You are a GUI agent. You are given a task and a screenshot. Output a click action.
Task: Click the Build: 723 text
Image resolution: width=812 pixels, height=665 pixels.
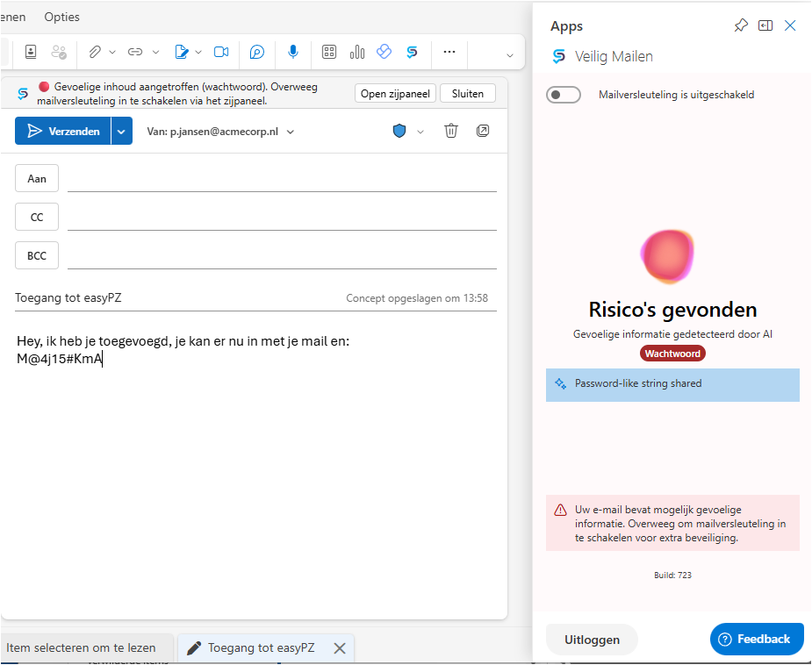(x=672, y=575)
